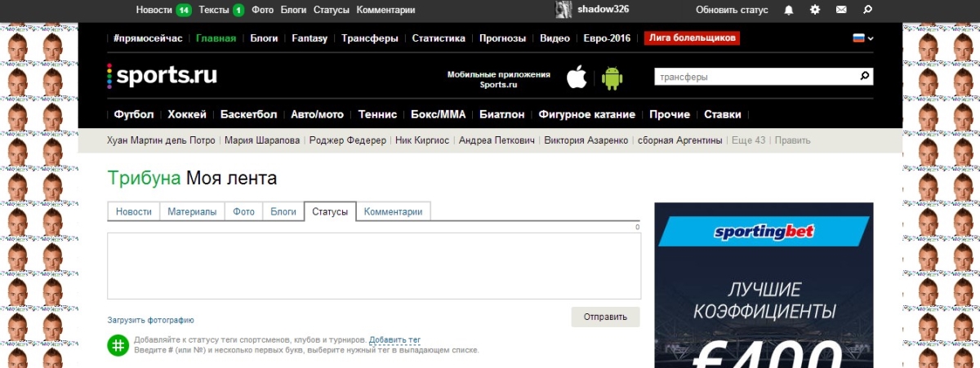
Task: Select the Статусы feed tab
Action: pyautogui.click(x=330, y=211)
